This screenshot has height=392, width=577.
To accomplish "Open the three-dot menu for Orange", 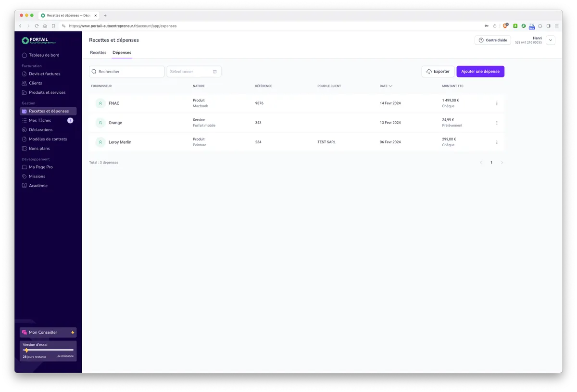I will [x=497, y=123].
